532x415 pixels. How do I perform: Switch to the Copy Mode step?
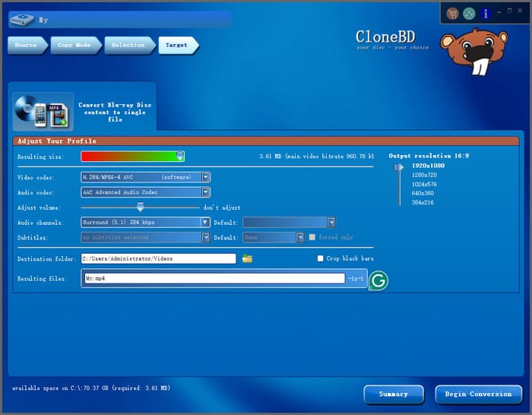pos(74,46)
